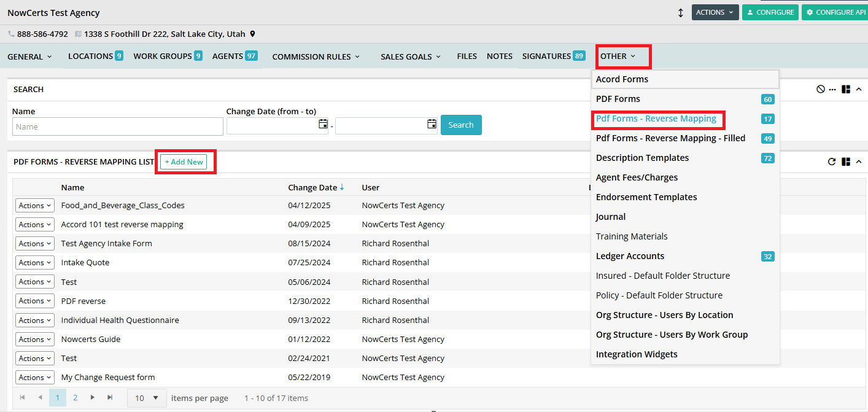Select Ledger Accounts menu item

[x=685, y=256]
